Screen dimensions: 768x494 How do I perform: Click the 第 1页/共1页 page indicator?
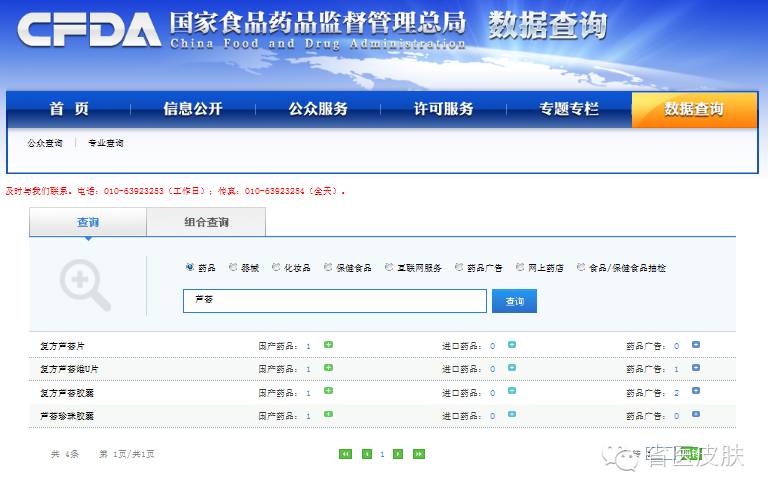pos(127,454)
